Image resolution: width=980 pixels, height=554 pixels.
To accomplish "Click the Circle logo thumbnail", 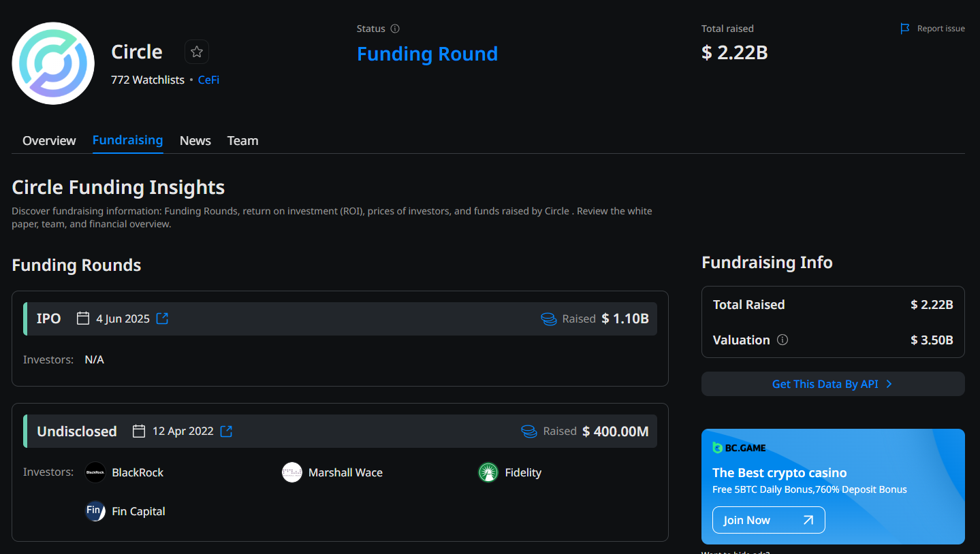I will [x=52, y=63].
